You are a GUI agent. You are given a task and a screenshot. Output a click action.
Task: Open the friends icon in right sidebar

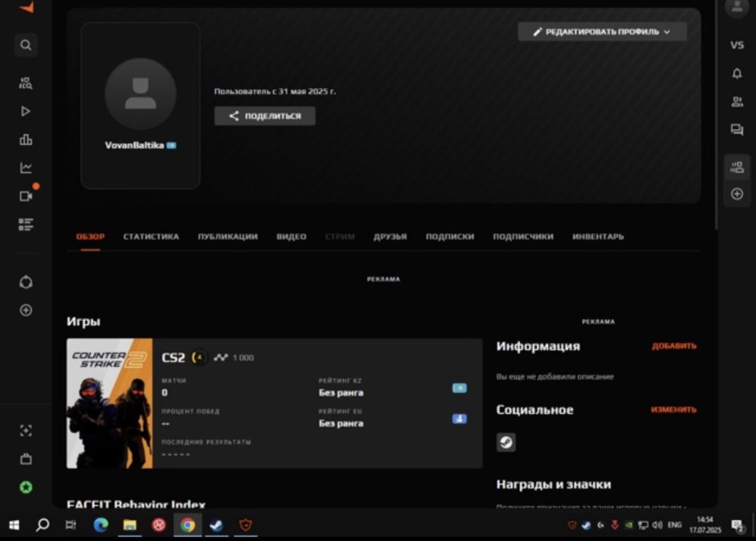coord(736,102)
